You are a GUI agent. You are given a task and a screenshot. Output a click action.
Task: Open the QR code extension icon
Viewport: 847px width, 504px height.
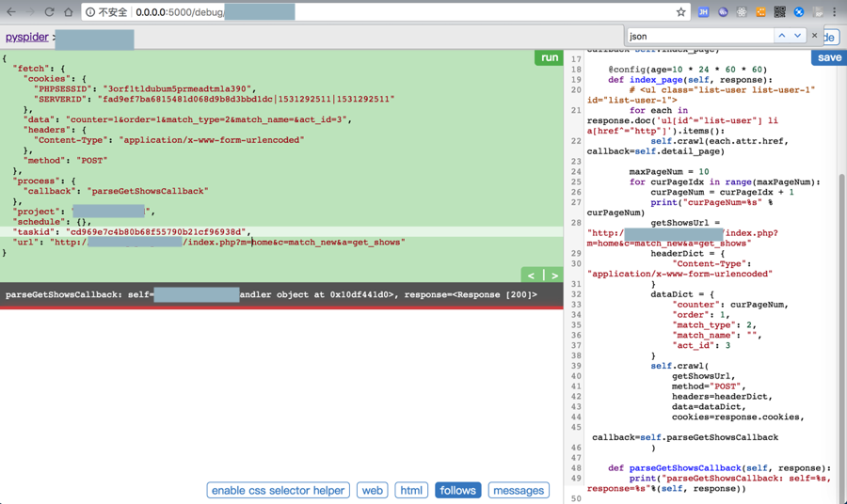(x=779, y=12)
